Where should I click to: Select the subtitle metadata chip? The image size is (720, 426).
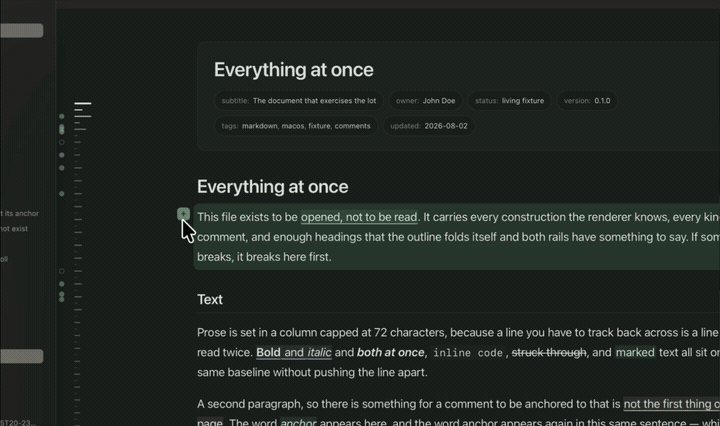coord(298,101)
